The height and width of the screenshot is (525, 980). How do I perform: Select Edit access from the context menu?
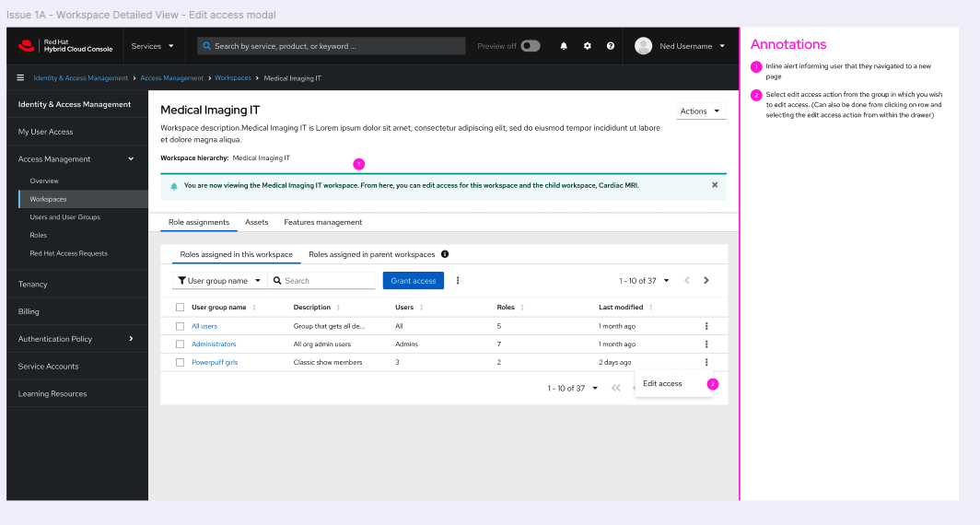(663, 384)
